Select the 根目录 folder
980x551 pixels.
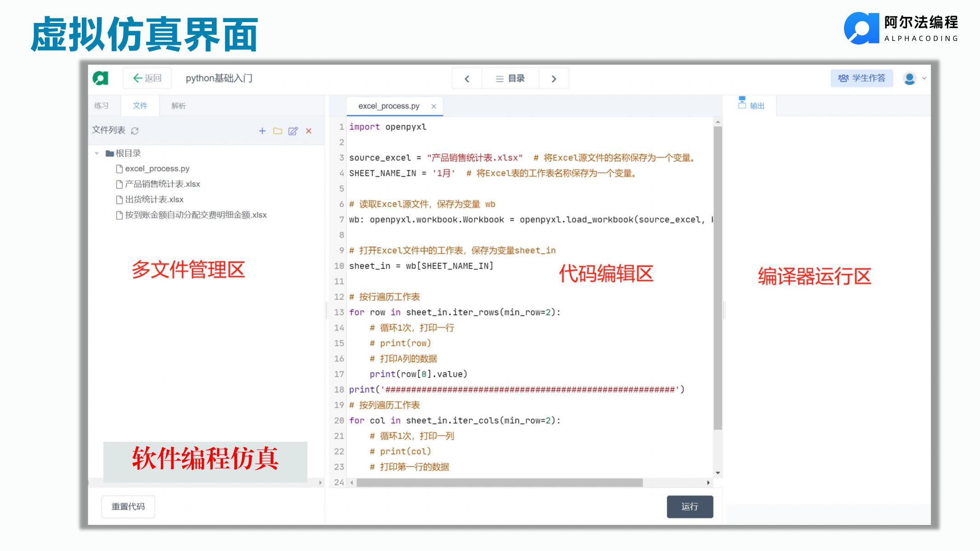pyautogui.click(x=123, y=153)
